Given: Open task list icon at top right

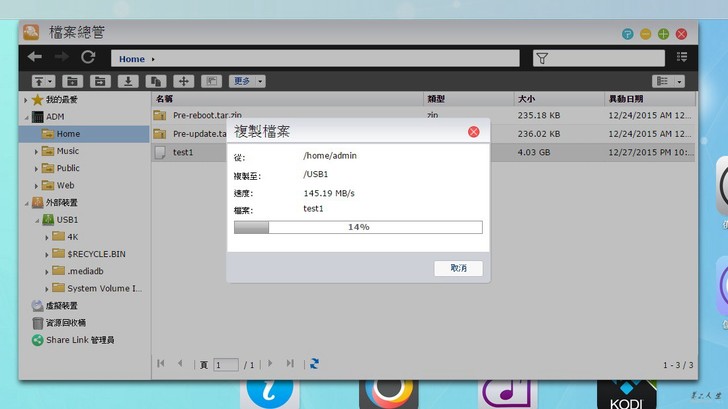Looking at the screenshot, I should [682, 57].
